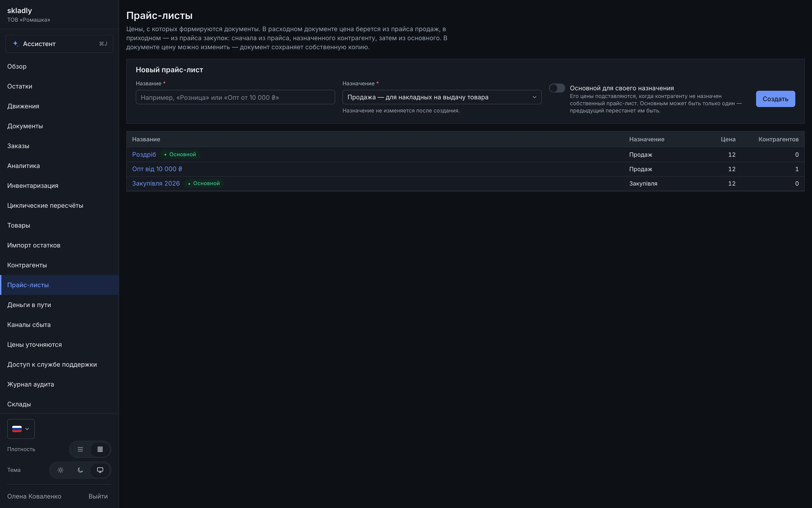
Task: Click the Назначение column header
Action: [647, 139]
